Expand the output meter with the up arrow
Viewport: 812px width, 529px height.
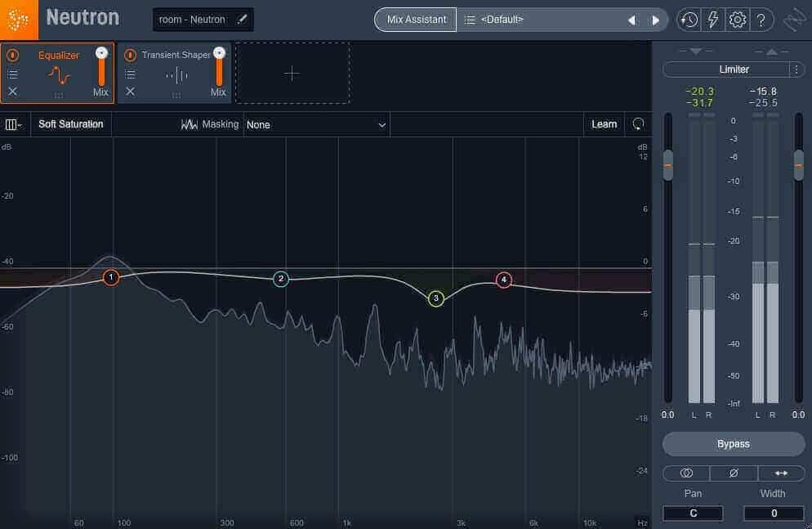pyautogui.click(x=772, y=52)
